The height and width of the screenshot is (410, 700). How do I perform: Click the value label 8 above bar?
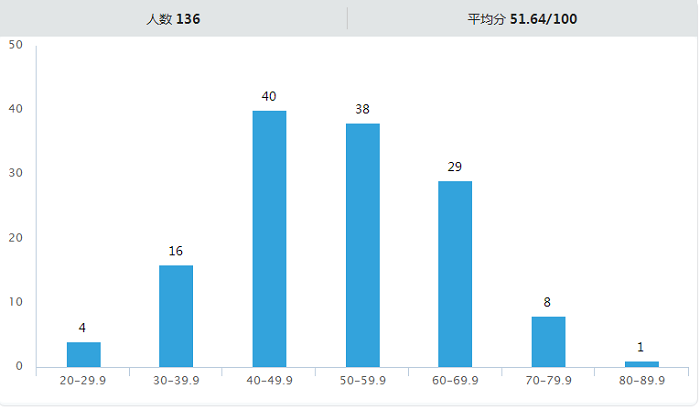click(548, 302)
